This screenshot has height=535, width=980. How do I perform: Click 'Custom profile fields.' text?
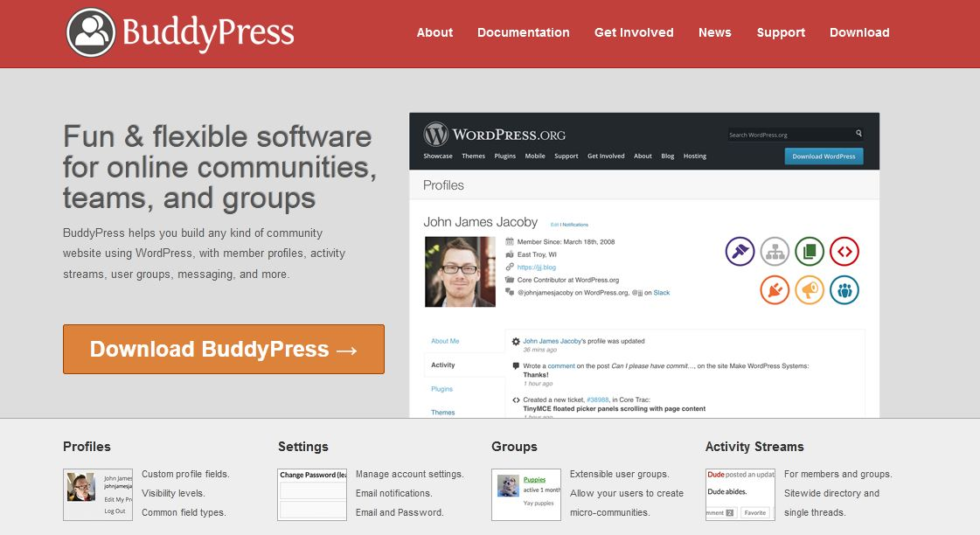point(185,475)
